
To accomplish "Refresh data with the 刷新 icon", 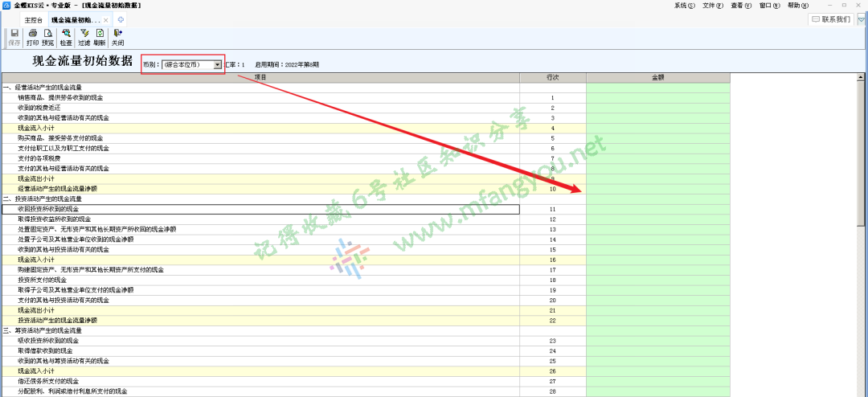I will 100,37.
